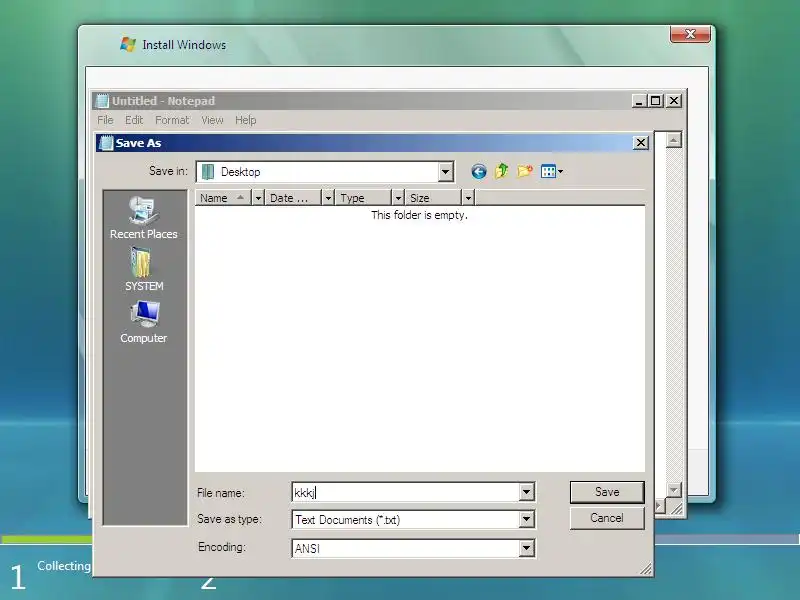Open the Views menu icon
800x600 pixels.
pos(552,171)
